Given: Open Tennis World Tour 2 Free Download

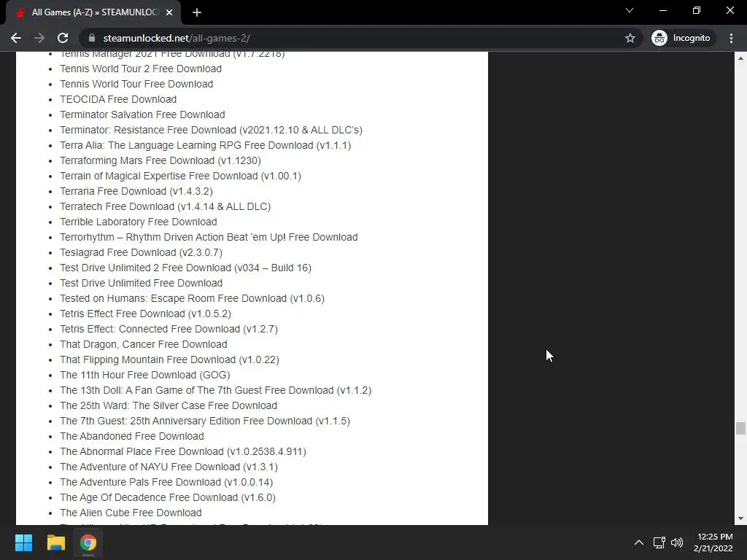Looking at the screenshot, I should 141,69.
